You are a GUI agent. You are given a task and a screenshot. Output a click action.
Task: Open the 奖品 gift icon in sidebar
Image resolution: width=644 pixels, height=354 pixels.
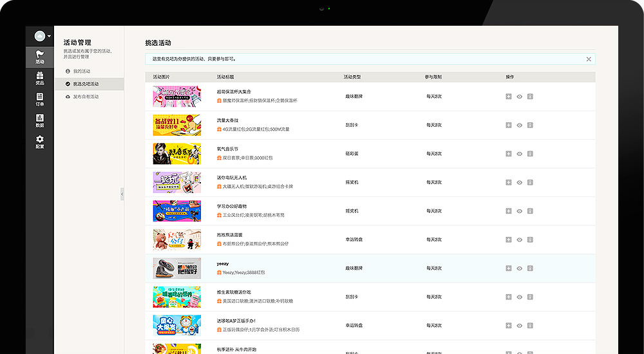[x=39, y=78]
